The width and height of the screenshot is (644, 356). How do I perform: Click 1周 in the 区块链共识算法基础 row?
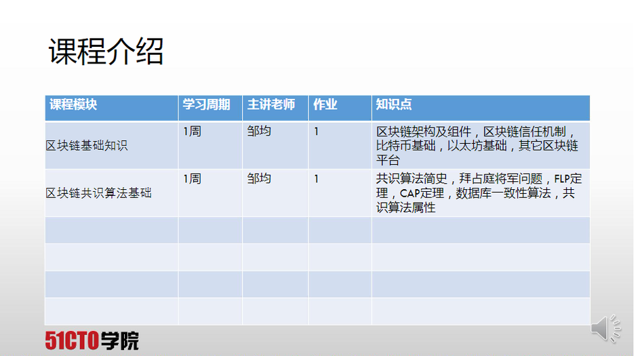192,179
